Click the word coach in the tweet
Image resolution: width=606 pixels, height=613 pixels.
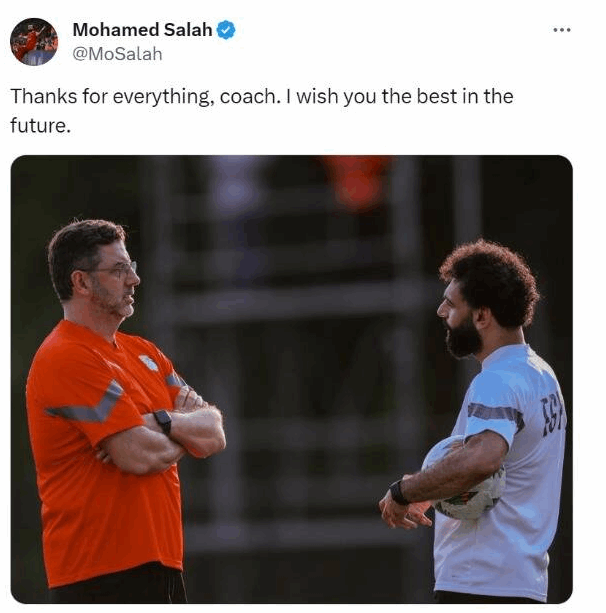pos(248,97)
